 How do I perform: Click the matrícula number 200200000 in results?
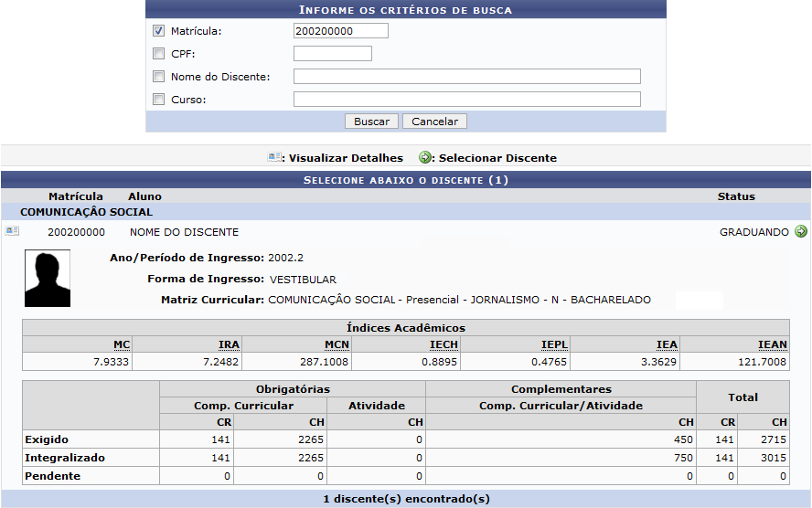point(76,232)
